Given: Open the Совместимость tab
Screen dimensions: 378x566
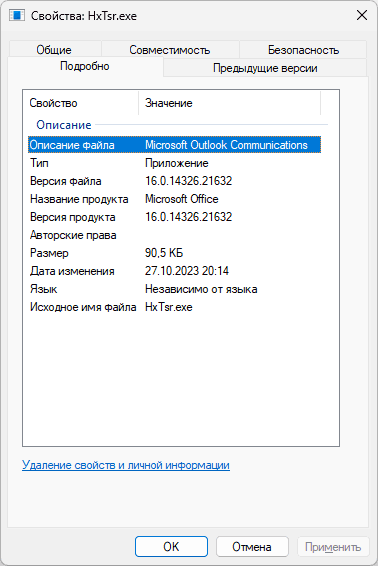Looking at the screenshot, I should [170, 49].
